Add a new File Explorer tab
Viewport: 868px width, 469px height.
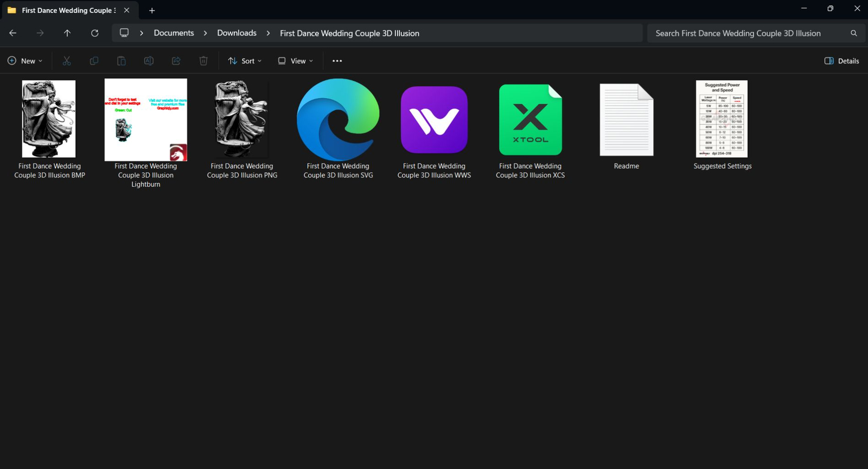click(x=152, y=10)
